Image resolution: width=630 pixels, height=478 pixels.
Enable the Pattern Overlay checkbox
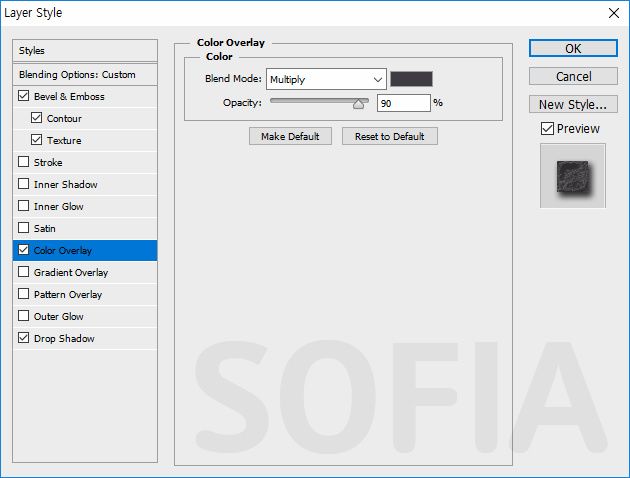pos(24,294)
